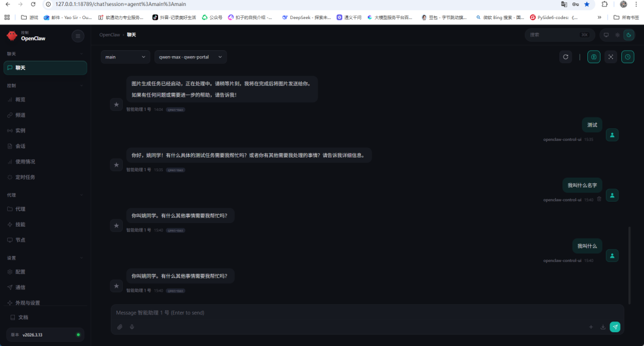Click the plus icon in message box
644x346 pixels.
591,327
